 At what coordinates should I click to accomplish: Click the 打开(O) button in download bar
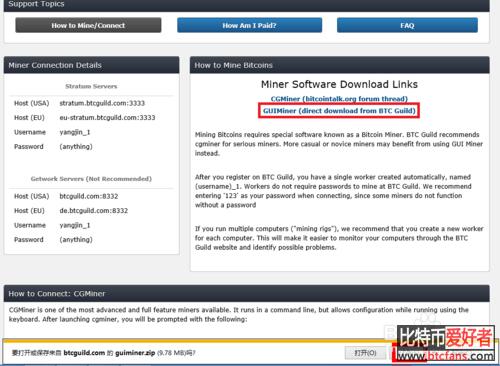pyautogui.click(x=365, y=353)
